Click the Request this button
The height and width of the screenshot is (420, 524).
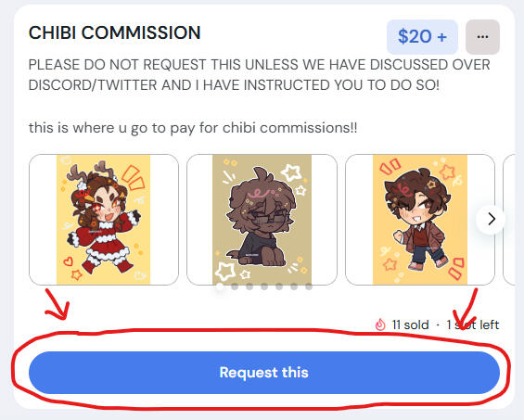[264, 373]
